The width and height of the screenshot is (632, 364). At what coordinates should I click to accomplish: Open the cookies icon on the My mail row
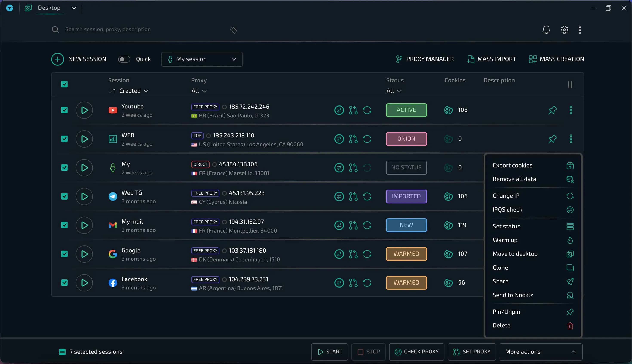[448, 225]
